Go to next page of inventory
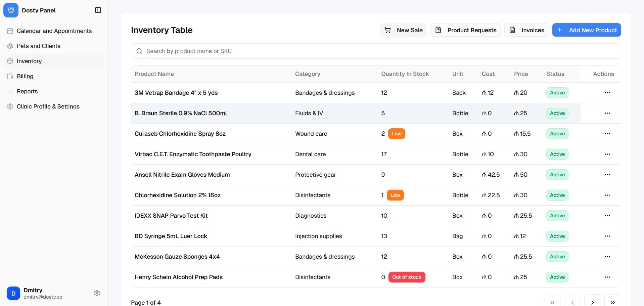 (x=592, y=302)
